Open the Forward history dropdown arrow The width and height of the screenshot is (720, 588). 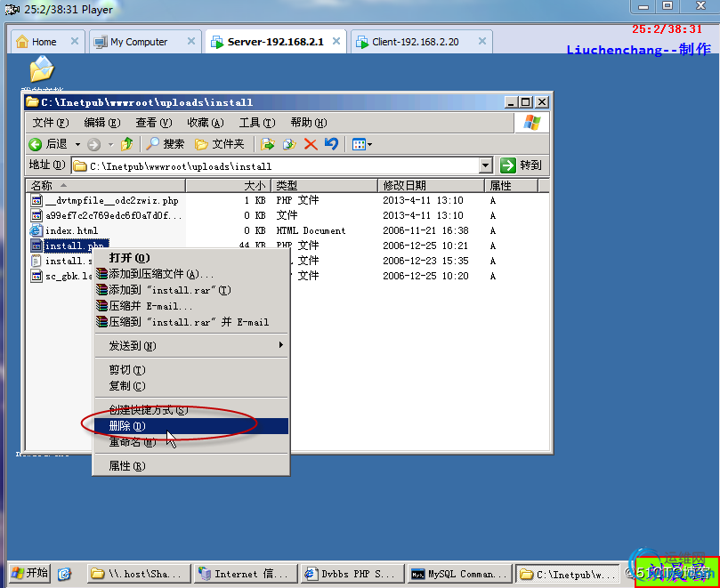110,145
